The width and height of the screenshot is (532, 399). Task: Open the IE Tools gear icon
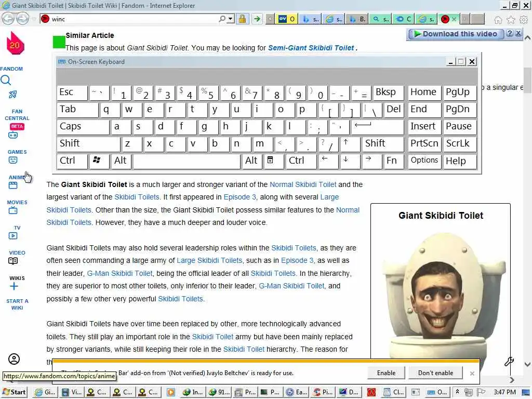(x=524, y=20)
